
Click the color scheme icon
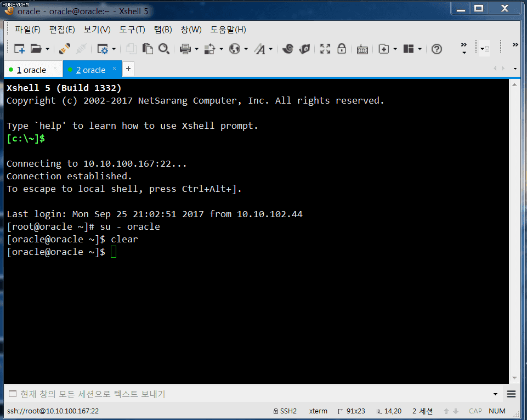pyautogui.click(x=209, y=49)
